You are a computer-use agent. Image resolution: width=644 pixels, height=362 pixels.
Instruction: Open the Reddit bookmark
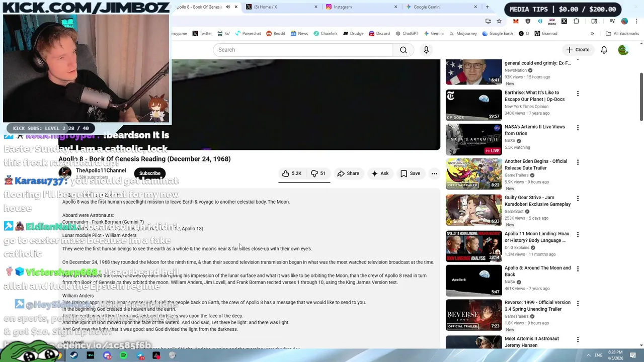click(x=276, y=34)
